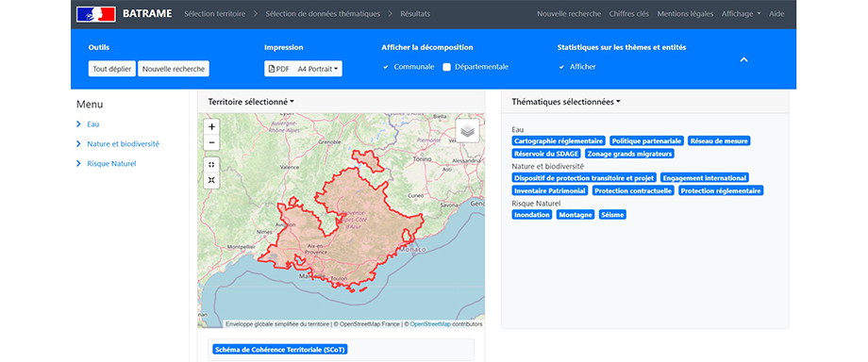The height and width of the screenshot is (362, 868).
Task: Toggle the Afficher statistics checkbox
Action: tap(562, 67)
